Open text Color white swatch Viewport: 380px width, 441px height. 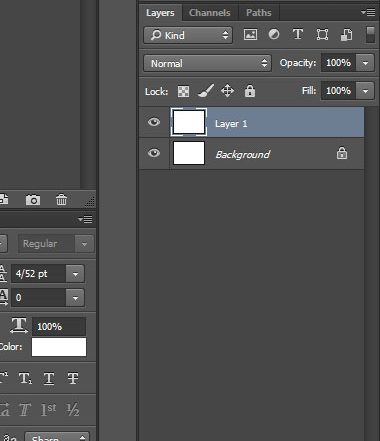pyautogui.click(x=59, y=347)
